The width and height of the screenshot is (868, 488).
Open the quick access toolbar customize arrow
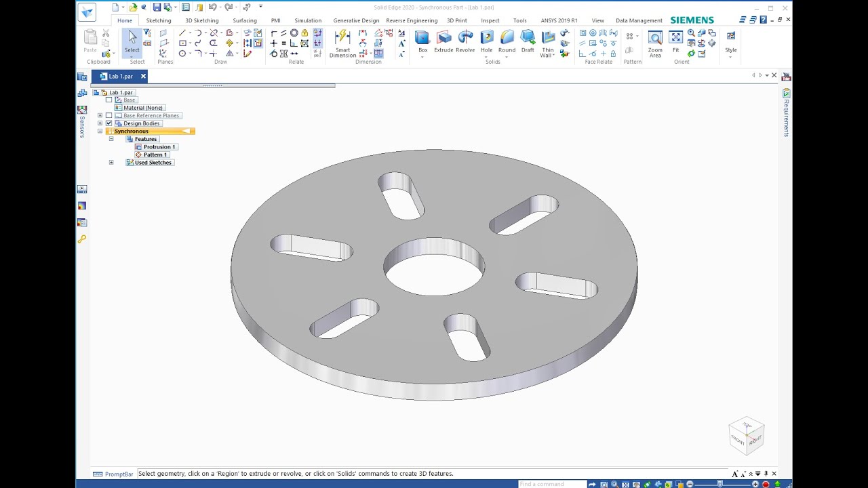pyautogui.click(x=260, y=7)
